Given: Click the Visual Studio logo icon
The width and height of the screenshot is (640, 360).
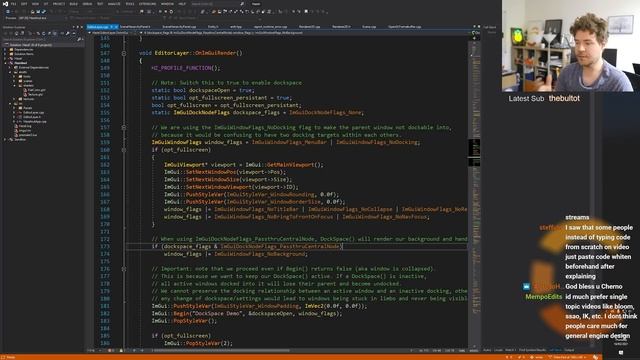Looking at the screenshot, I should [x=5, y=4].
